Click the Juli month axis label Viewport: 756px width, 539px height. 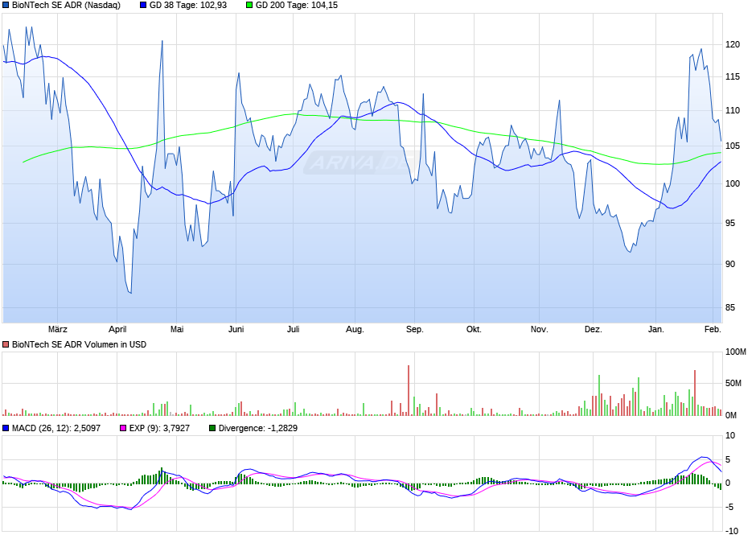(x=293, y=329)
